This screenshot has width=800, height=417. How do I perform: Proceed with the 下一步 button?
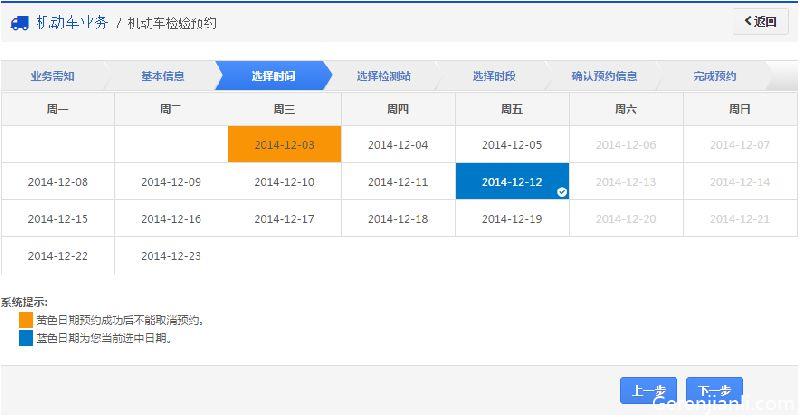pos(714,390)
